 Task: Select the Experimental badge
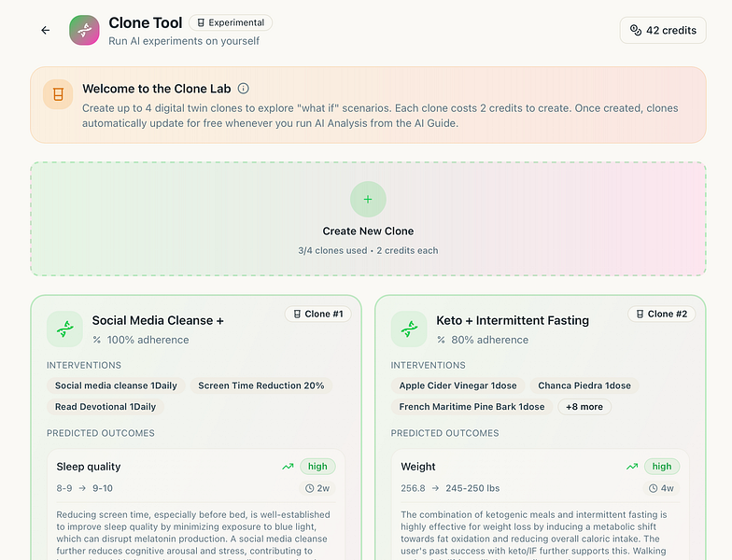click(x=231, y=22)
